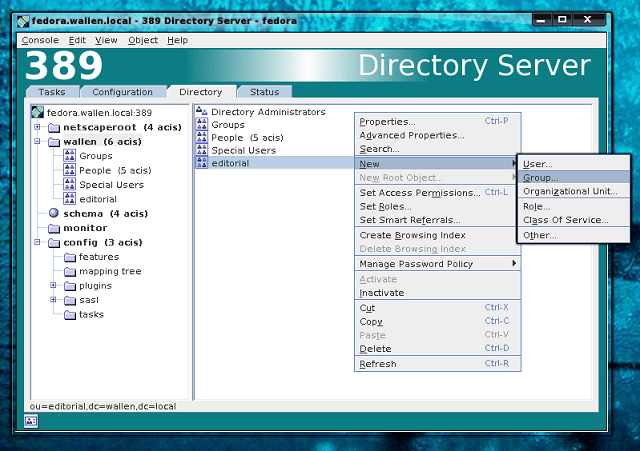Click the config folder icon
This screenshot has width=640, height=451.
point(54,243)
